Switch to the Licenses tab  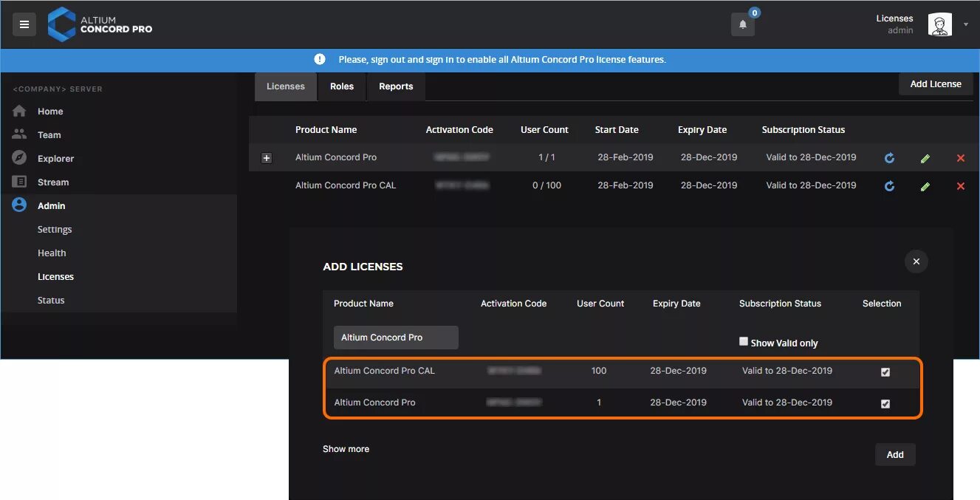pyautogui.click(x=286, y=86)
